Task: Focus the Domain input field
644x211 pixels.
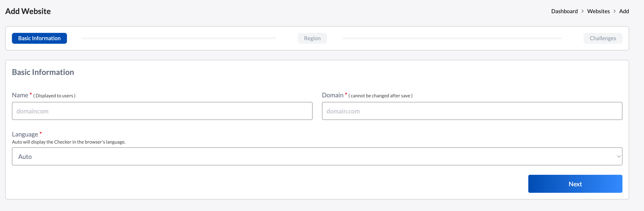Action: click(472, 111)
